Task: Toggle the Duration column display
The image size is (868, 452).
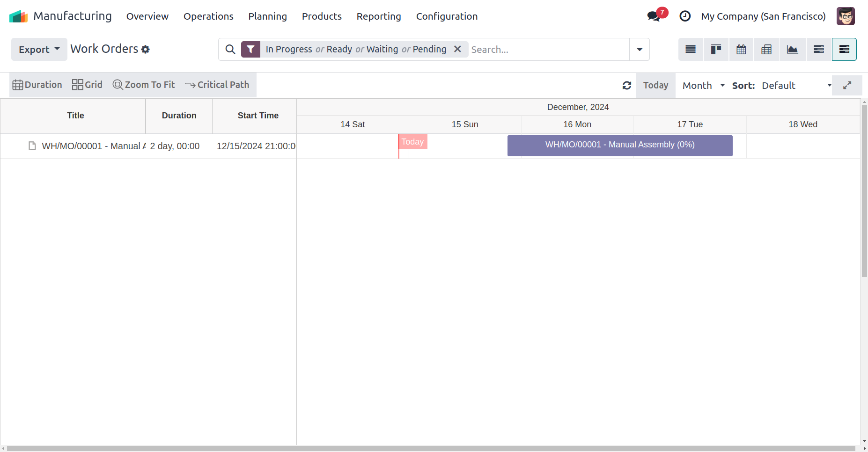Action: (37, 85)
